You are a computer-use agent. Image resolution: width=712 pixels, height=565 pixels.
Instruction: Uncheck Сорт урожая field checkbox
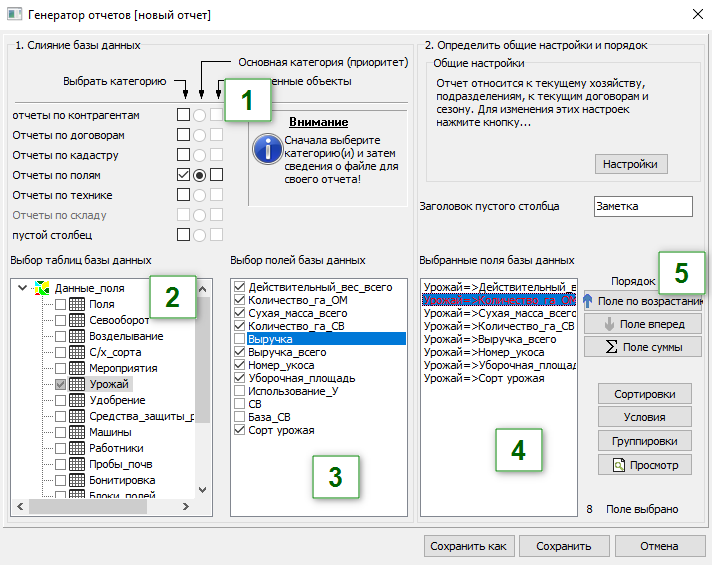tap(240, 430)
